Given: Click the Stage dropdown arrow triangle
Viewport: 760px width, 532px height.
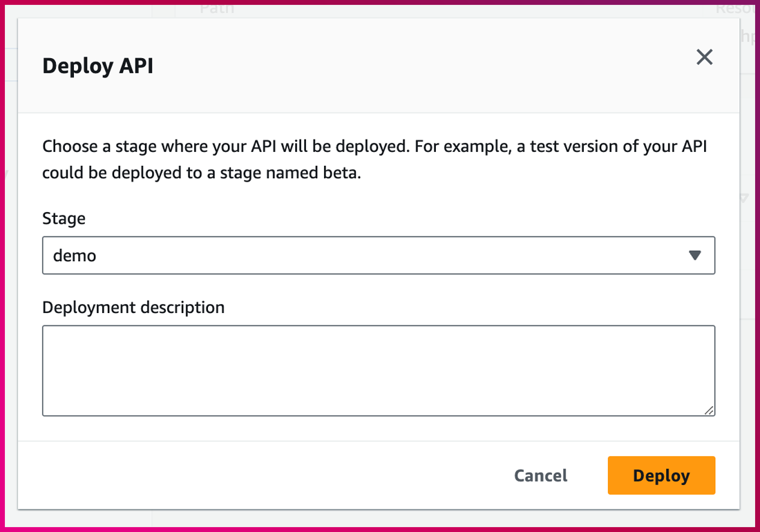Looking at the screenshot, I should click(695, 256).
